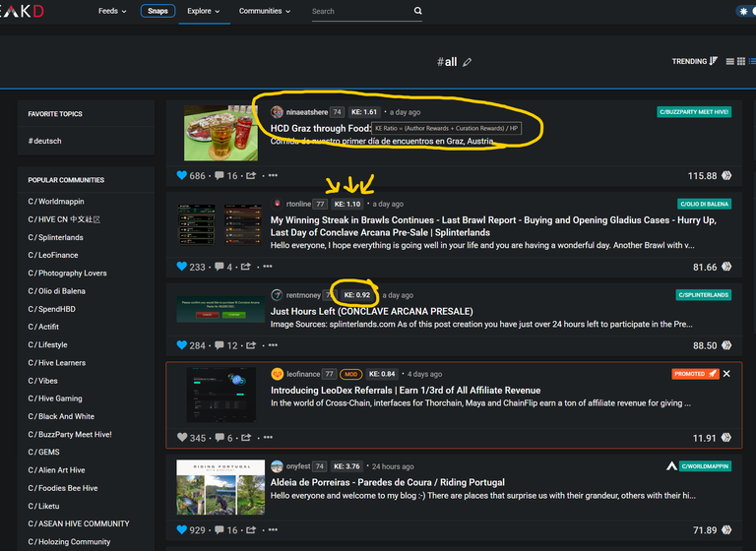756x551 pixels.
Task: Click the C/OLIO DI BALENA tag
Action: tap(704, 204)
